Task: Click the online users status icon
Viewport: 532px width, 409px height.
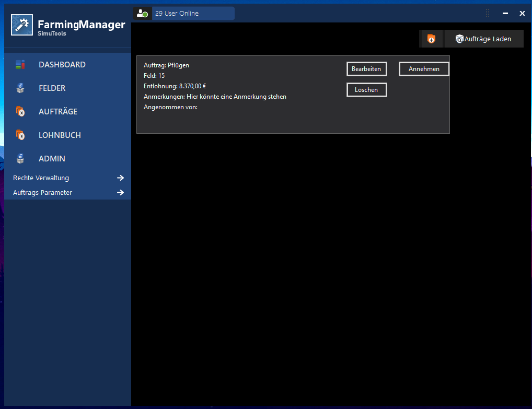Action: coord(142,14)
